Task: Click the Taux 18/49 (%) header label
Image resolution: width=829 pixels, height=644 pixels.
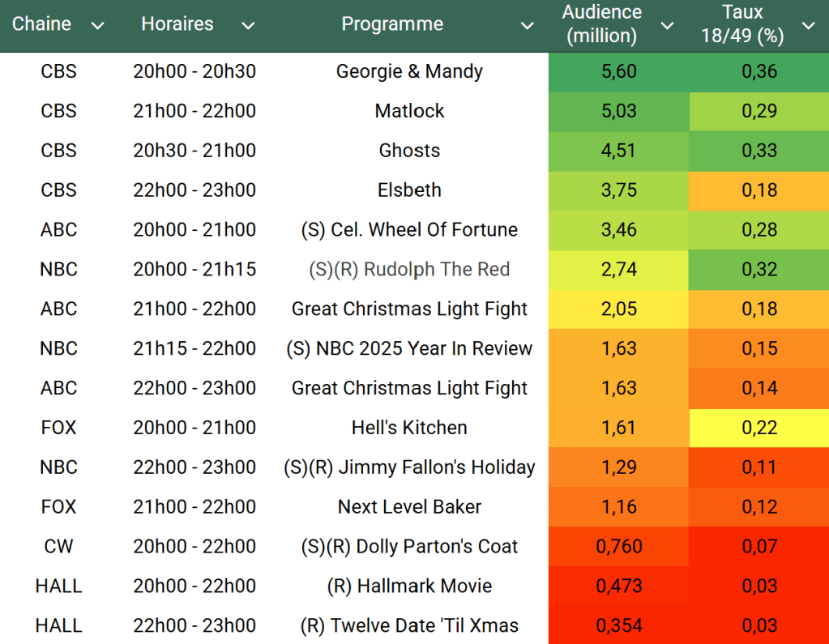Action: coord(741,24)
